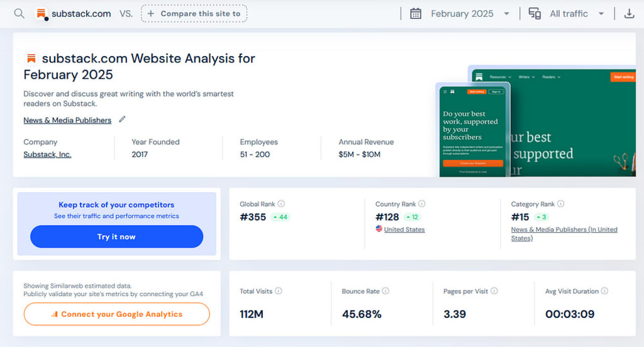Screen dimensions: 644x347
Task: Click the green 44 rank change badge
Action: click(x=280, y=217)
